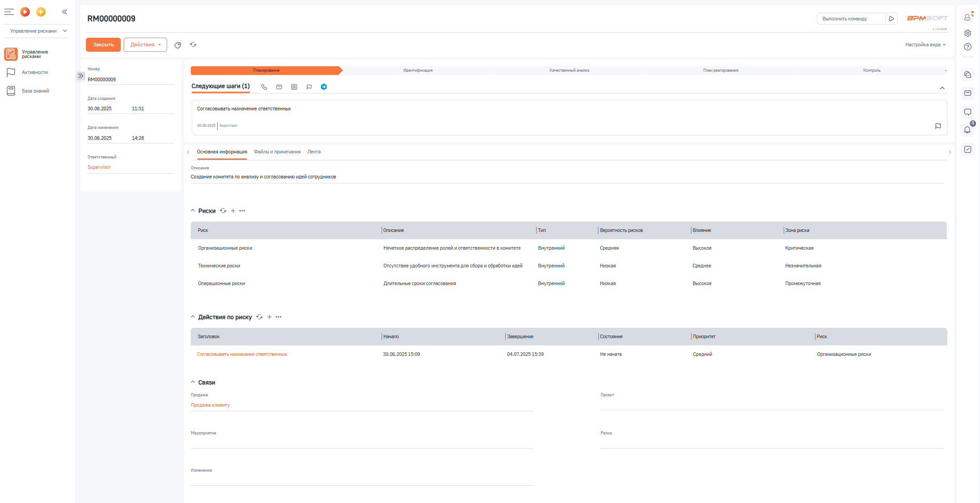Open the help question-mark icon
The height and width of the screenshot is (503, 980).
(968, 47)
